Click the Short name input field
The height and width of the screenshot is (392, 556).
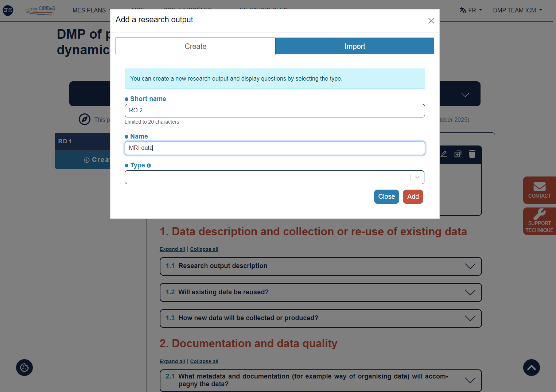(x=275, y=110)
